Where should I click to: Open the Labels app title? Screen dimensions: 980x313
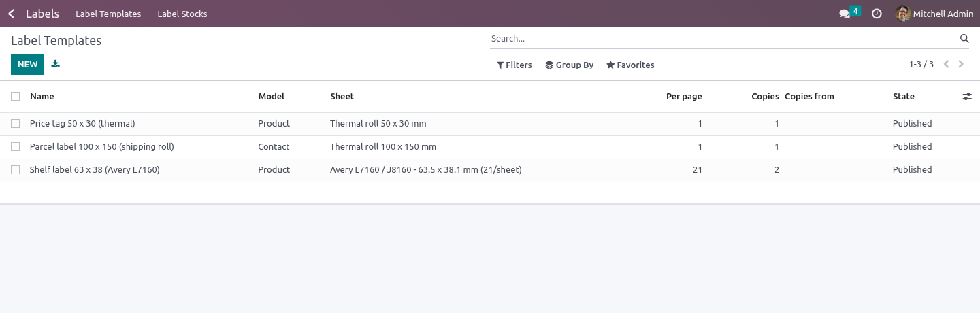42,14
